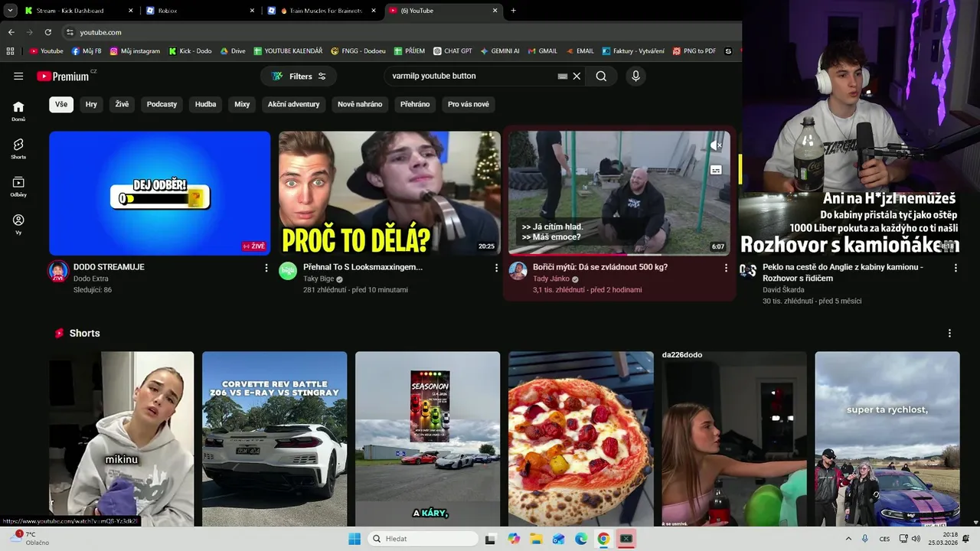Open File Explorer from the taskbar
Image resolution: width=980 pixels, height=551 pixels.
[536, 539]
